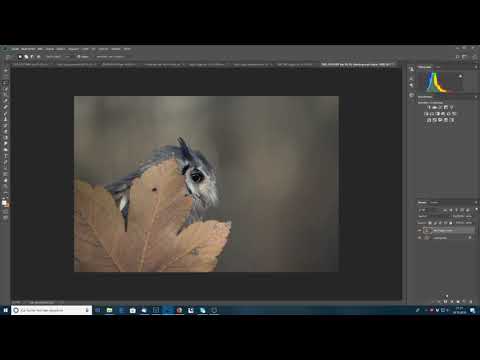Select the Move tool in the toolbar
The height and width of the screenshot is (360, 480).
pos(5,71)
